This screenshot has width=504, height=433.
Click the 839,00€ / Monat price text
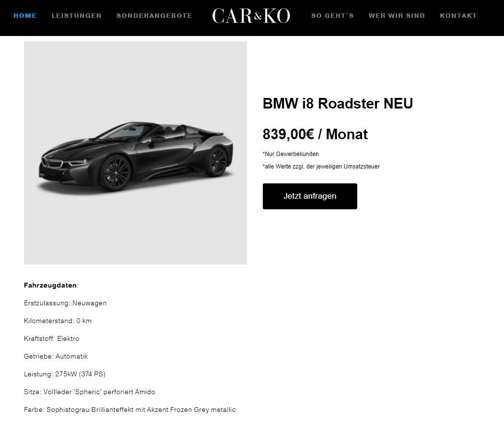315,134
